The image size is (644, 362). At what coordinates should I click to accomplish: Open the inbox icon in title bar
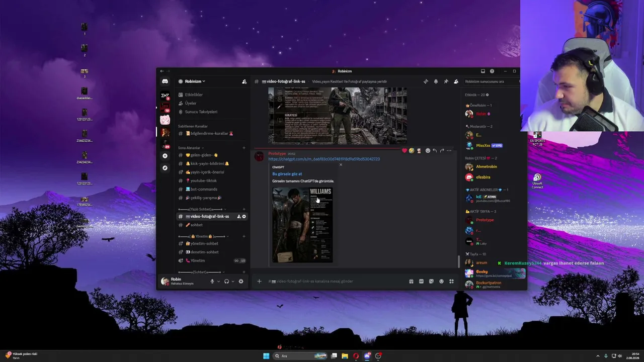483,71
